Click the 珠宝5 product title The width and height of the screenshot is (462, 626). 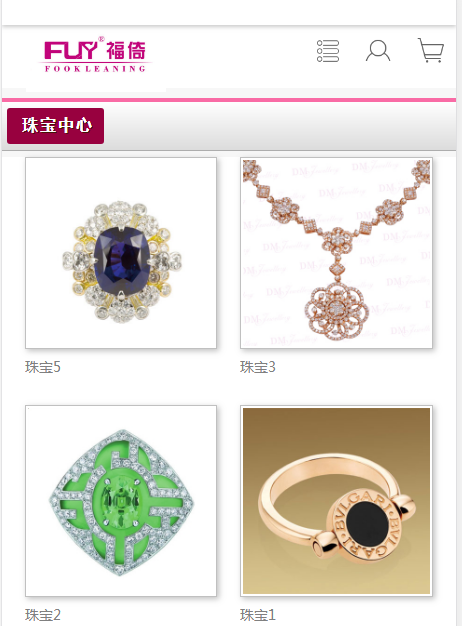click(43, 367)
